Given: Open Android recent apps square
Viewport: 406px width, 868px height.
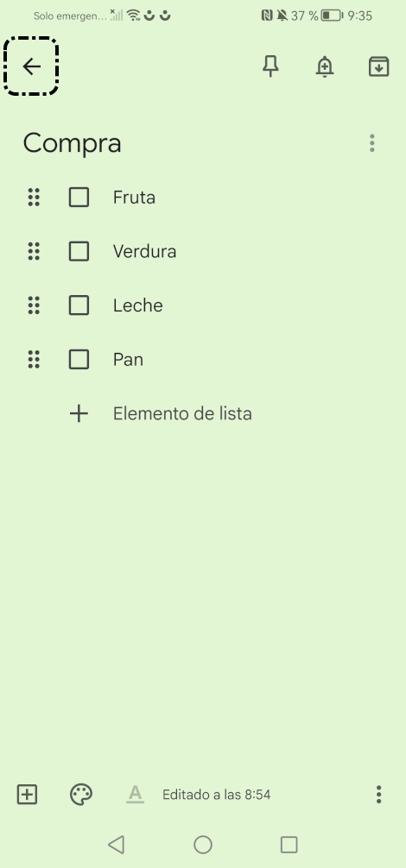Looking at the screenshot, I should click(289, 845).
